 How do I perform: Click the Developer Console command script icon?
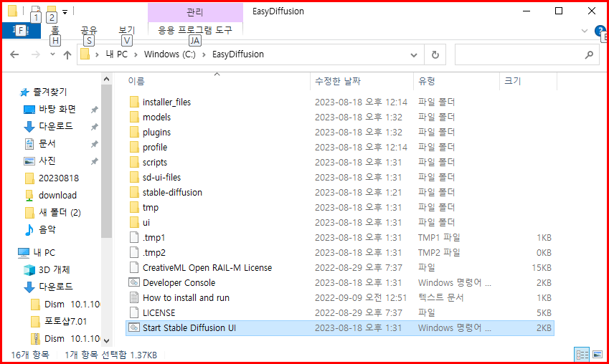point(134,282)
